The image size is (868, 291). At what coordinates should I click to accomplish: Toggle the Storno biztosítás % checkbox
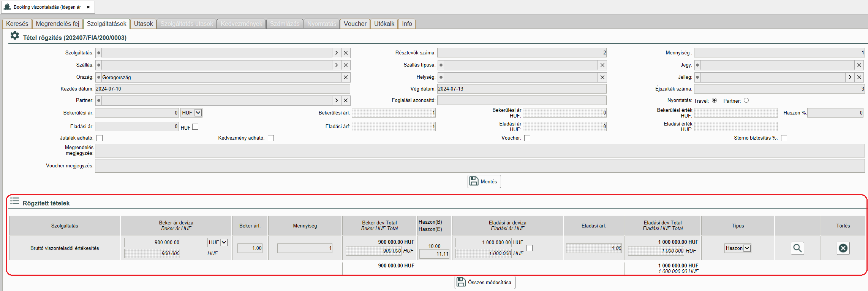point(784,138)
